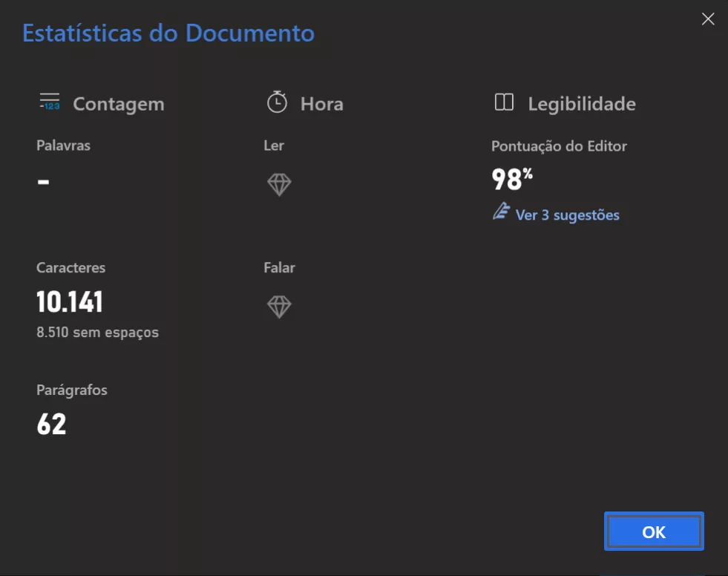Click the clock face inside the Hora icon
The height and width of the screenshot is (576, 728).
point(277,104)
